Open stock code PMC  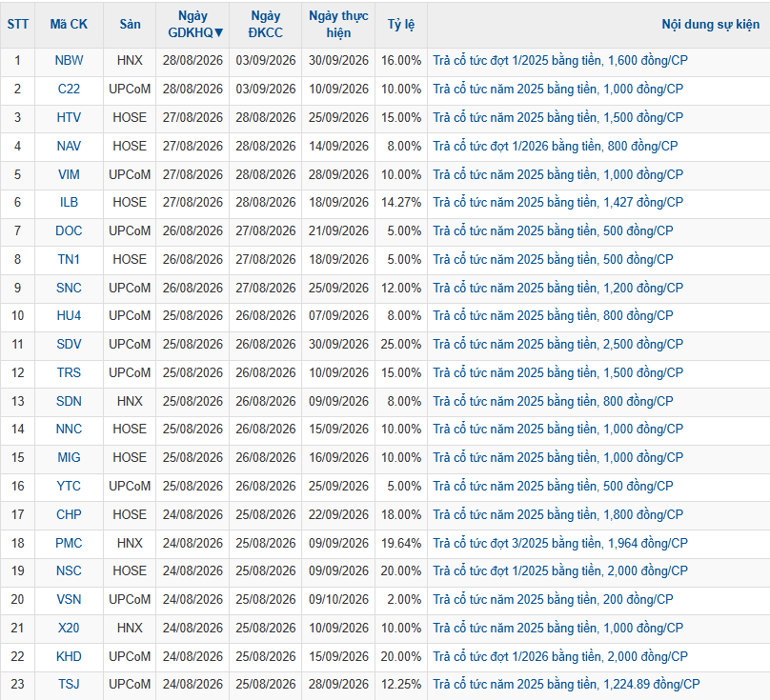click(x=69, y=543)
